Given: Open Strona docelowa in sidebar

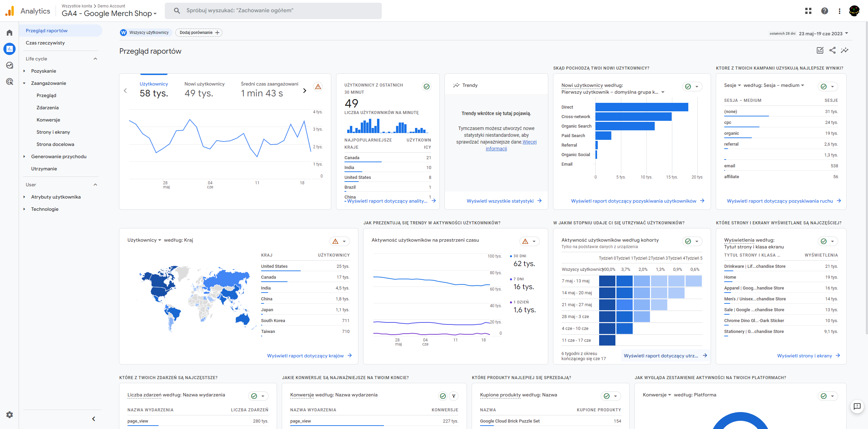Looking at the screenshot, I should click(x=55, y=144).
